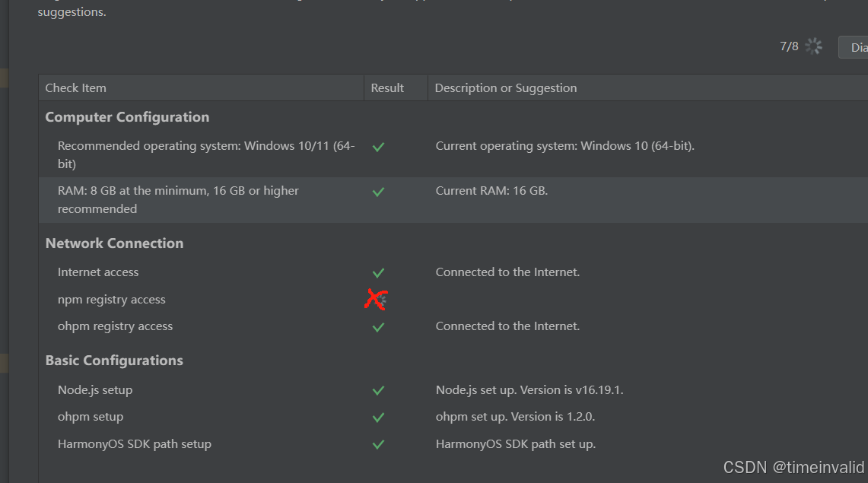Click the red X on npm registry access
Viewport: 868px width, 483px height.
(x=377, y=300)
